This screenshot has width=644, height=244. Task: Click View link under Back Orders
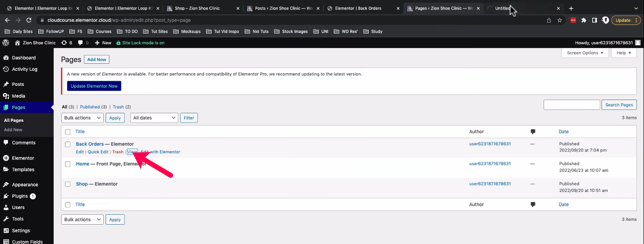click(132, 151)
